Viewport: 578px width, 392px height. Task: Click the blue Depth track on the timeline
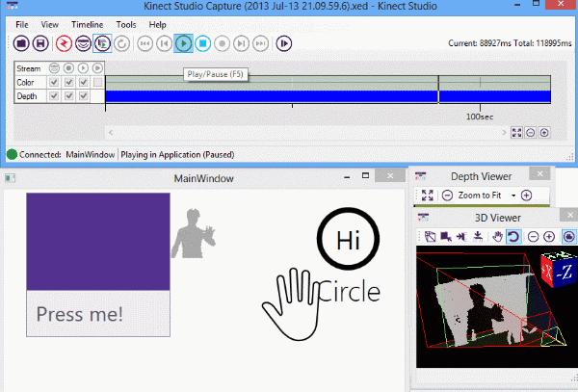click(x=328, y=96)
